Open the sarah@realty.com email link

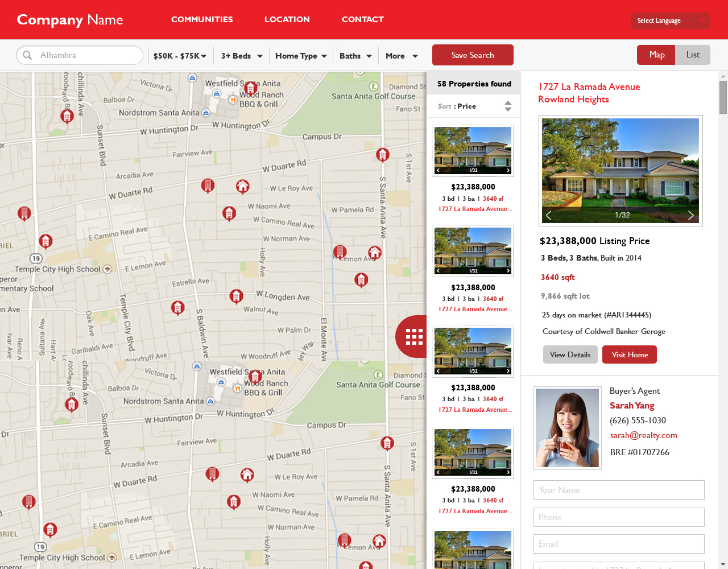point(643,435)
